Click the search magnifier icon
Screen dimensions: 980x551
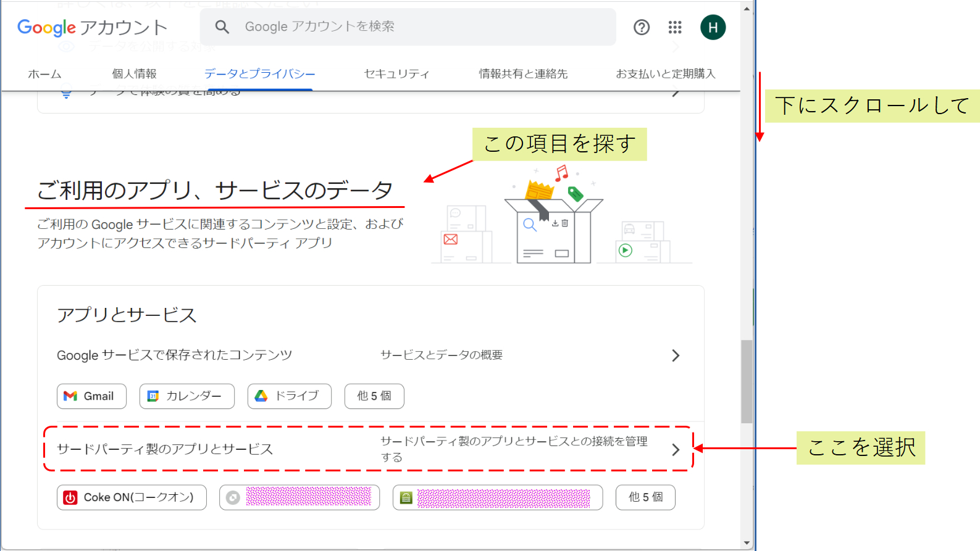click(x=222, y=27)
